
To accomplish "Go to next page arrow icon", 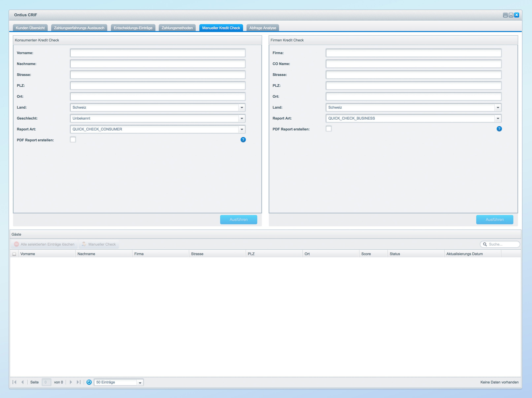I will tap(71, 382).
